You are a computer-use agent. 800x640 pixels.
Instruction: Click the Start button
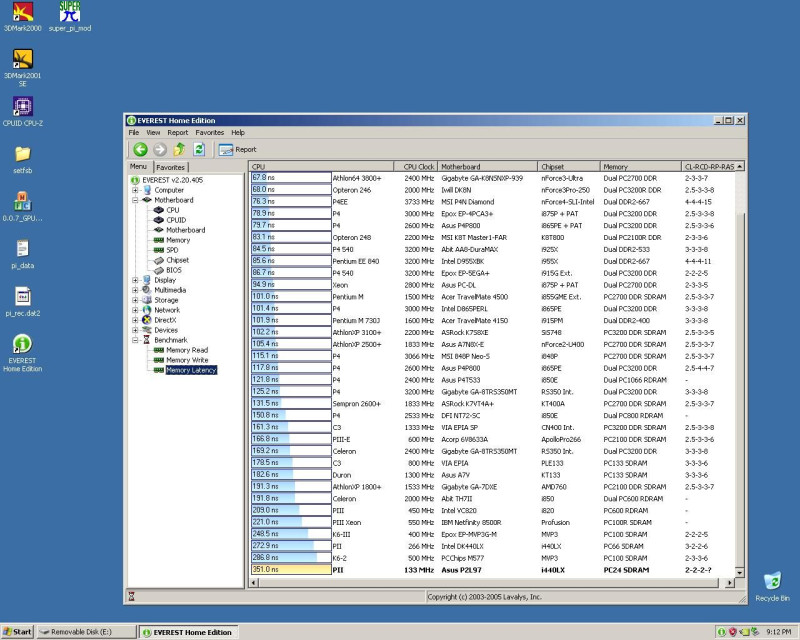17,632
